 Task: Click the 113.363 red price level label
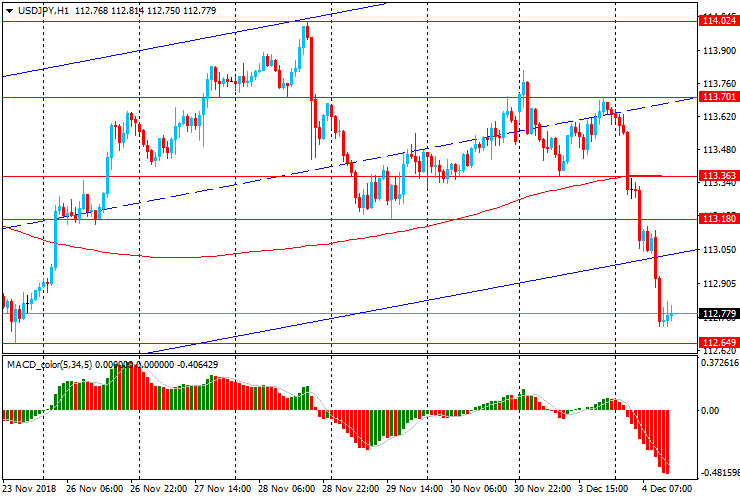[719, 176]
